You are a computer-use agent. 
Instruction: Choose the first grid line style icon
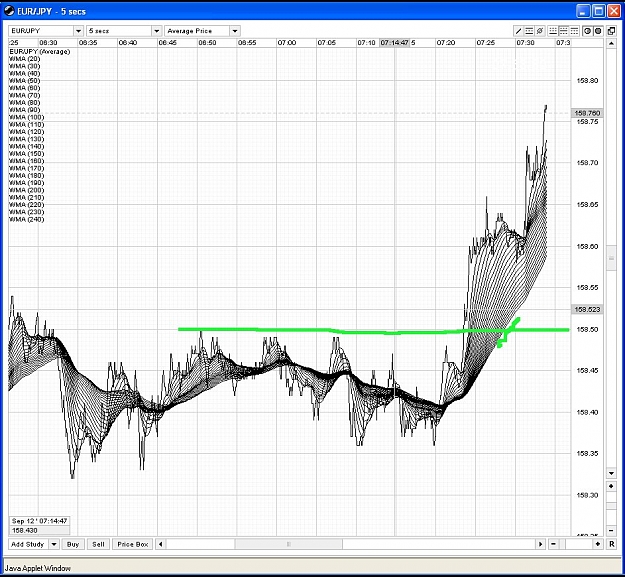point(553,31)
